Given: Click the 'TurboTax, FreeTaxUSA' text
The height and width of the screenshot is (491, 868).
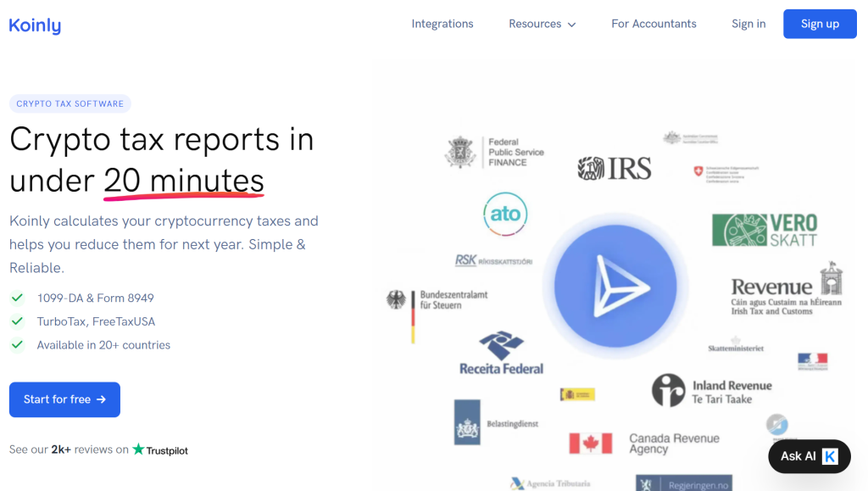Looking at the screenshot, I should pos(96,321).
